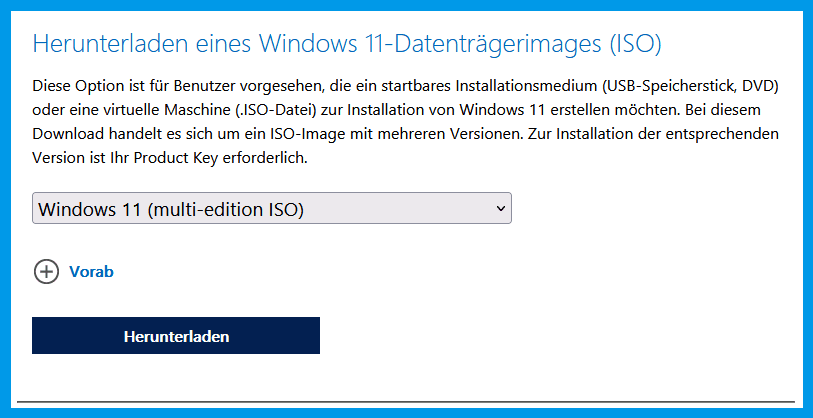Click the chevron arrow of the ISO select box

click(500, 208)
